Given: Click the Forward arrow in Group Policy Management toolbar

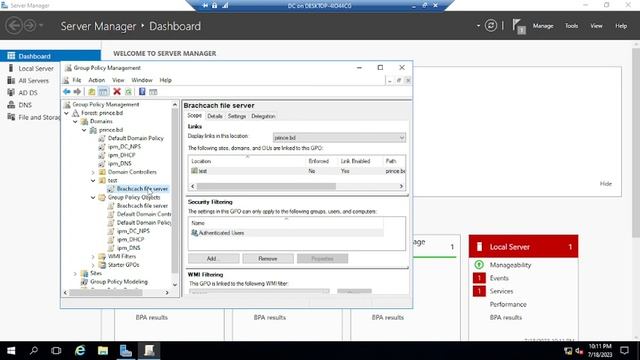Looking at the screenshot, I should click(77, 92).
